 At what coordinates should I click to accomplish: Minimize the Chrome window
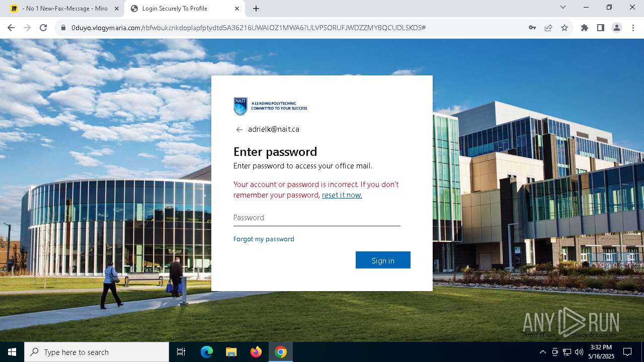(586, 8)
